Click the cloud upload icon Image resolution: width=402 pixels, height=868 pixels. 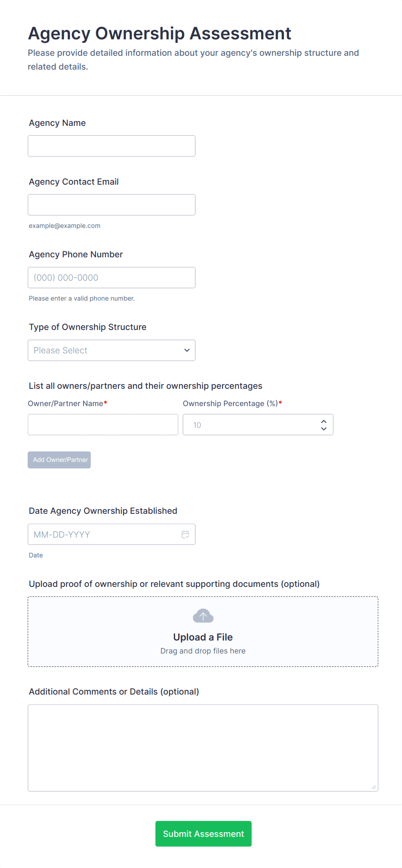[203, 616]
